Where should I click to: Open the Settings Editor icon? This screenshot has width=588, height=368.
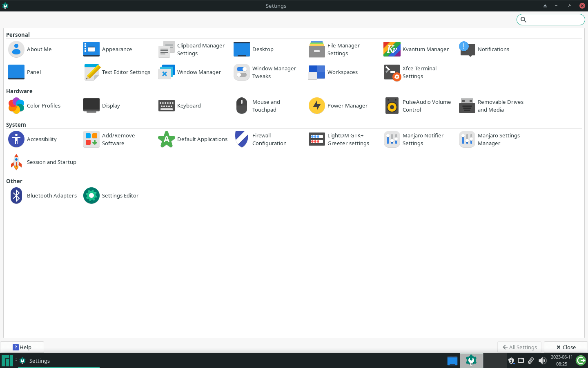pos(91,196)
